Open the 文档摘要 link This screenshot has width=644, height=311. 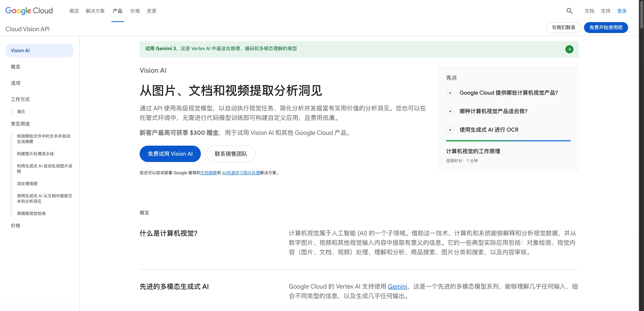[x=209, y=173]
